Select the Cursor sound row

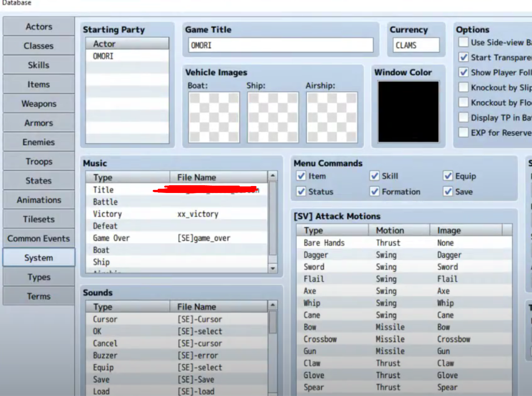point(177,319)
